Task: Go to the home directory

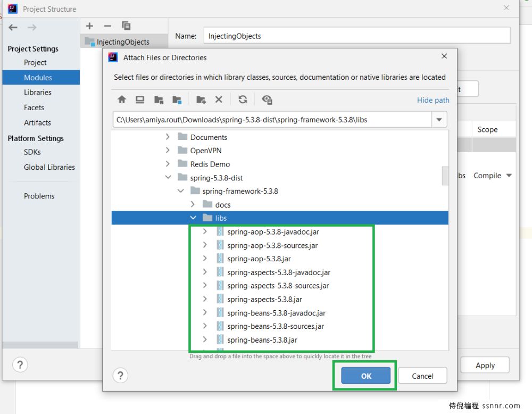Action: pyautogui.click(x=122, y=100)
